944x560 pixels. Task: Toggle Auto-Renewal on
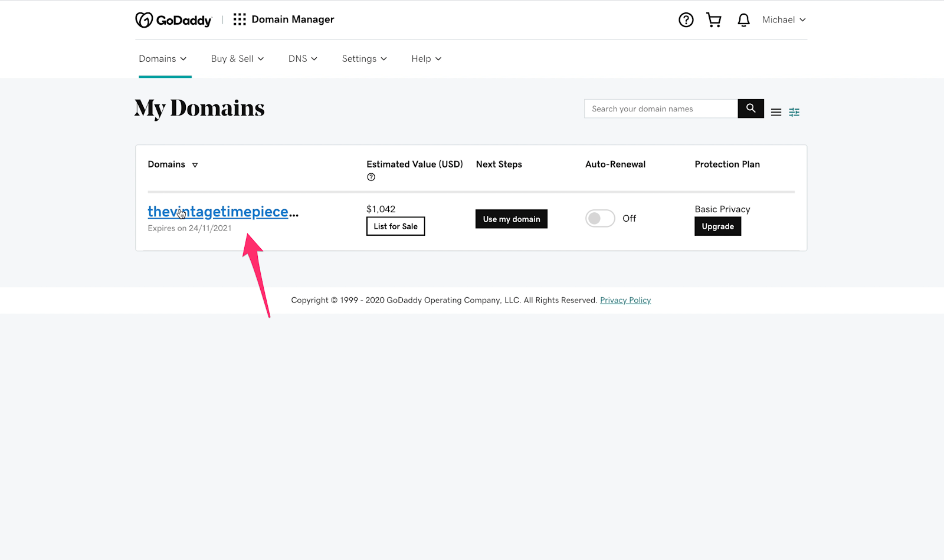tap(600, 219)
